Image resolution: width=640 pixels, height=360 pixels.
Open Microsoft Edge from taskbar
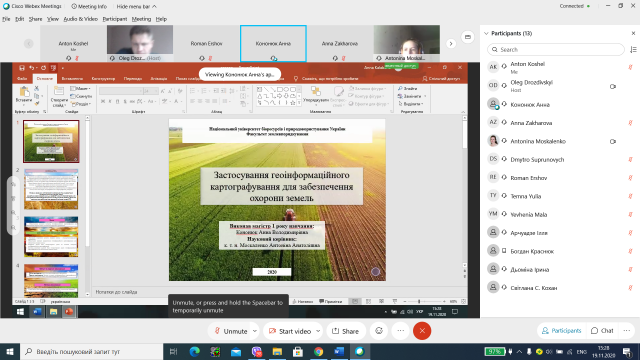[x=195, y=351]
